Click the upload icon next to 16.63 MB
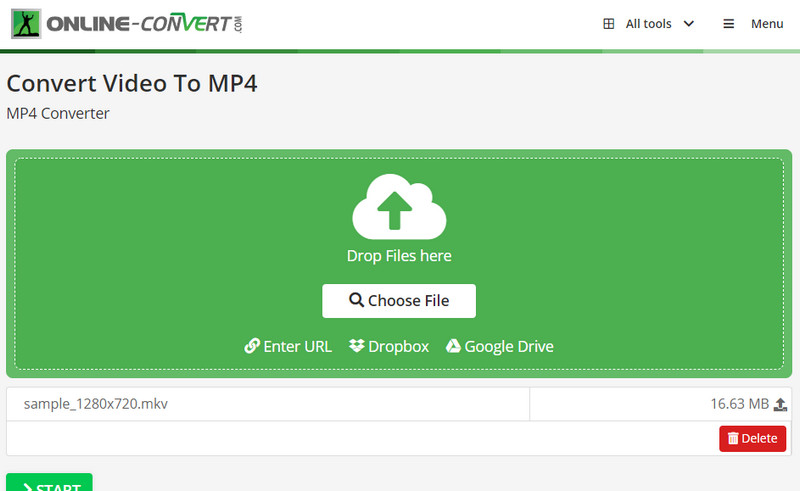 [781, 405]
